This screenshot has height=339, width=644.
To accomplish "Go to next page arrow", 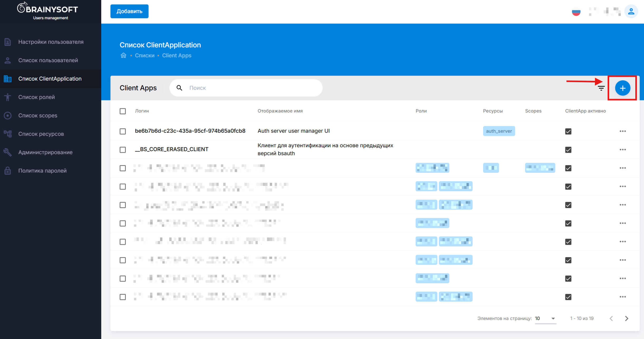I will 627,318.
